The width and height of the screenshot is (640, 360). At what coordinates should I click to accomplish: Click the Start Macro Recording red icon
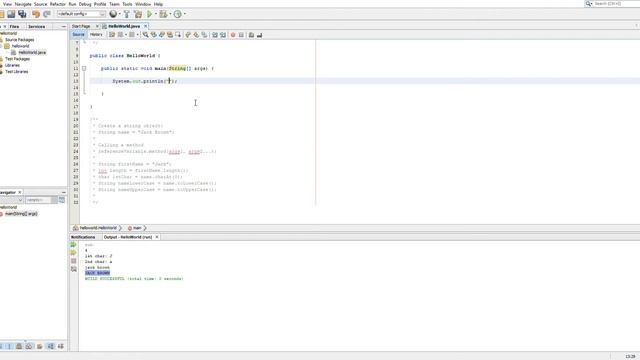pyautogui.click(x=233, y=35)
